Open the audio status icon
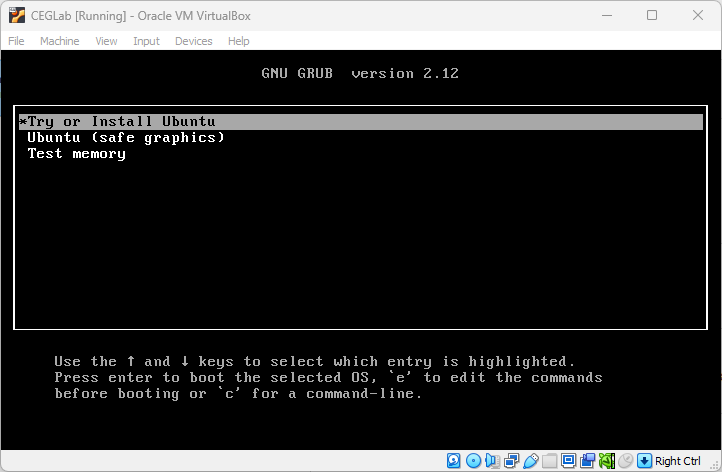 (492, 460)
